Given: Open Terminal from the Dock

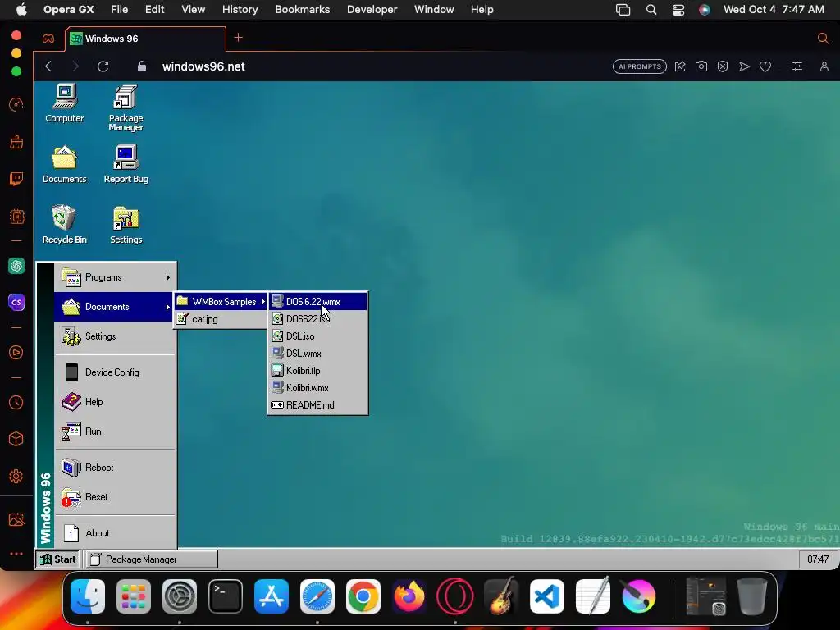Looking at the screenshot, I should coord(226,596).
